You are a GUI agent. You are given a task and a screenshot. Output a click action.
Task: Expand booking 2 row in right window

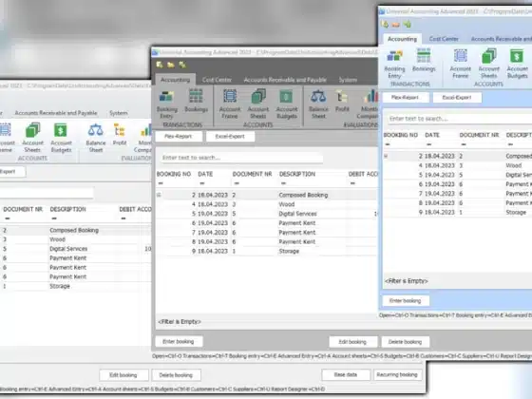click(386, 156)
